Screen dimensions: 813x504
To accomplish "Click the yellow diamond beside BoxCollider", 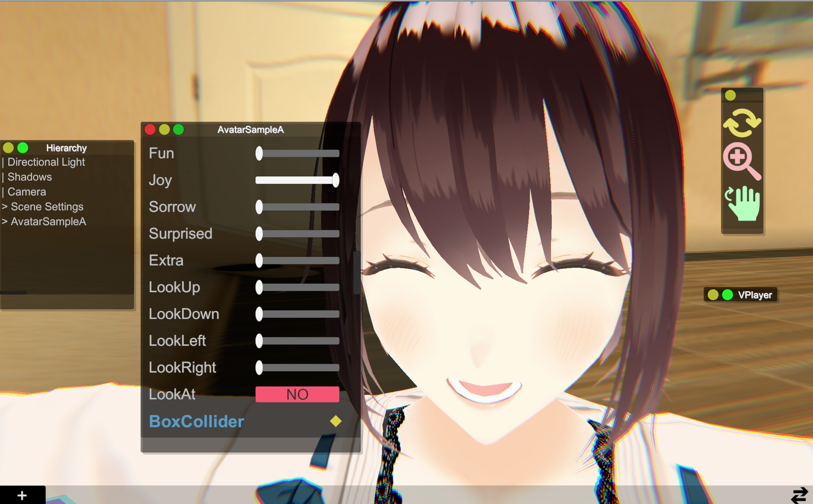I will click(335, 421).
